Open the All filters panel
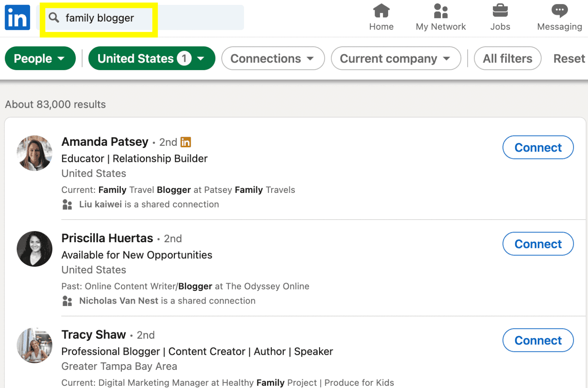Screen dimensions: 588x388 (507, 58)
